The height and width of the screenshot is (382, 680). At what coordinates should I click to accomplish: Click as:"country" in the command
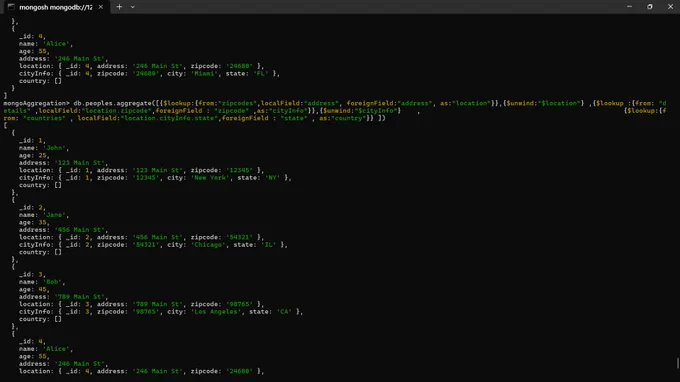pyautogui.click(x=343, y=118)
